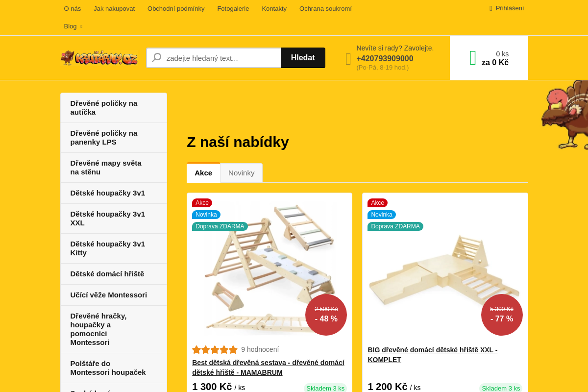Screen dimensions: 588x392
Task: Click the Hledat search button
Action: click(303, 58)
